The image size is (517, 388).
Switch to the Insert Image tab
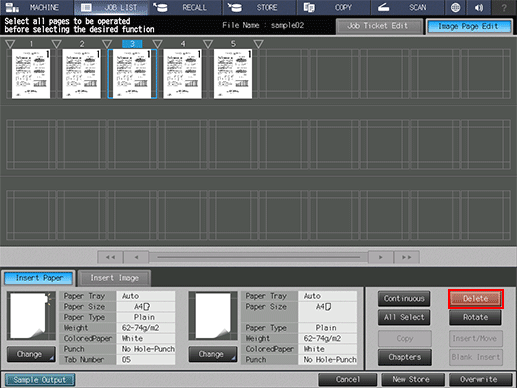114,278
